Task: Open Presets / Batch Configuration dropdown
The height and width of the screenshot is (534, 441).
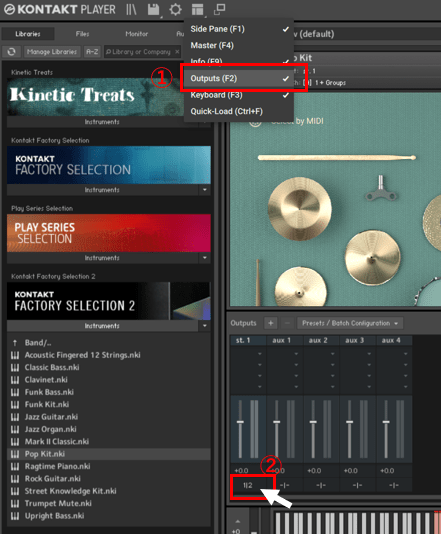Action: (x=350, y=323)
